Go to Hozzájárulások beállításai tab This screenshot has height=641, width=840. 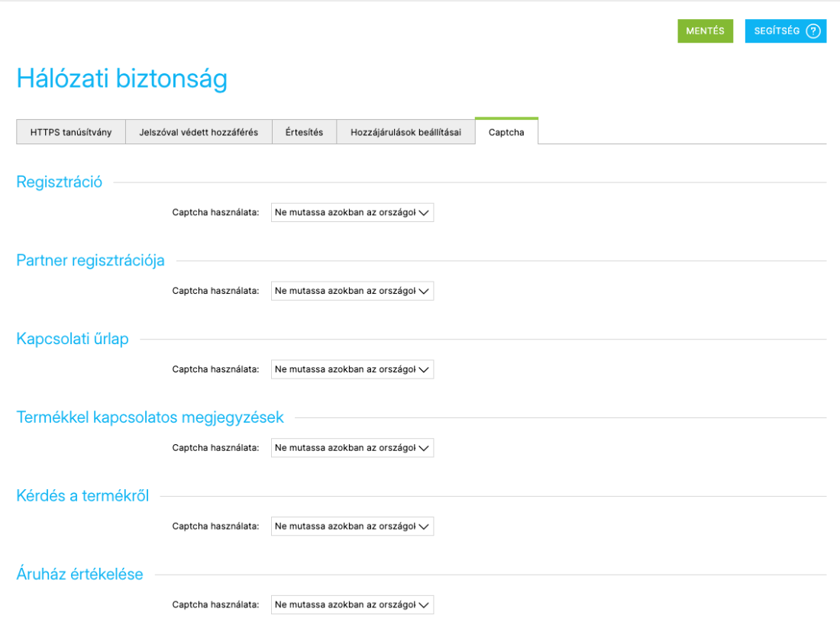405,132
